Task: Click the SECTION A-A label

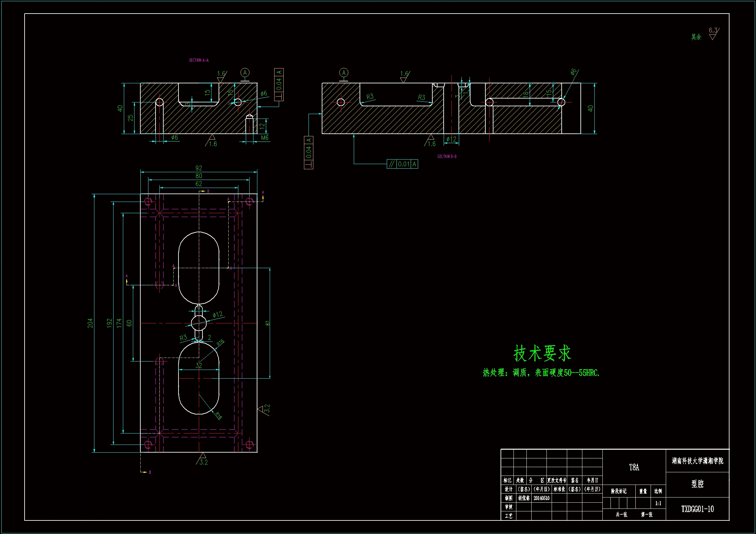Action: pyautogui.click(x=199, y=60)
